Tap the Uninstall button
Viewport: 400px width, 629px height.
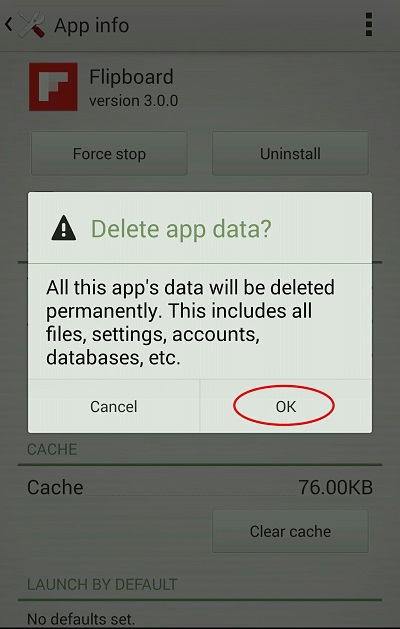click(290, 154)
